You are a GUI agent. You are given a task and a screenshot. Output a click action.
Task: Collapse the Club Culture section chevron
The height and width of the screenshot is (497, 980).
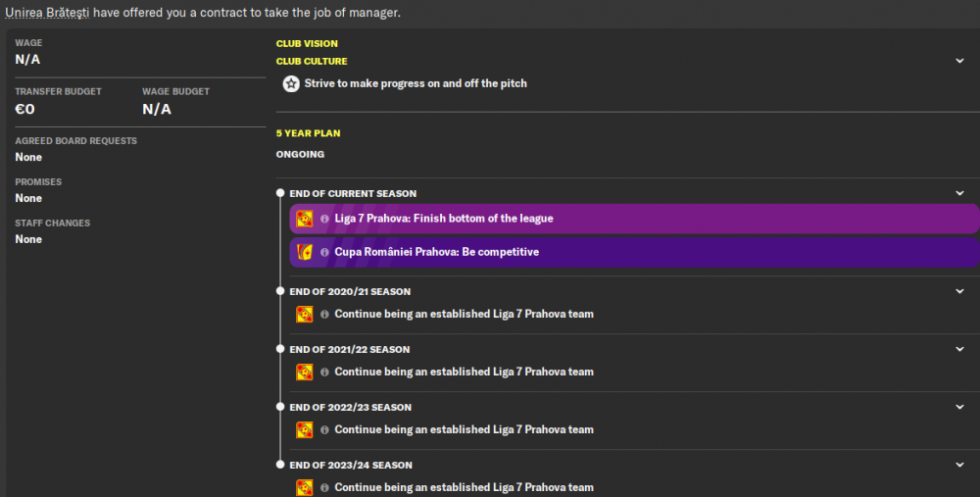tap(959, 61)
